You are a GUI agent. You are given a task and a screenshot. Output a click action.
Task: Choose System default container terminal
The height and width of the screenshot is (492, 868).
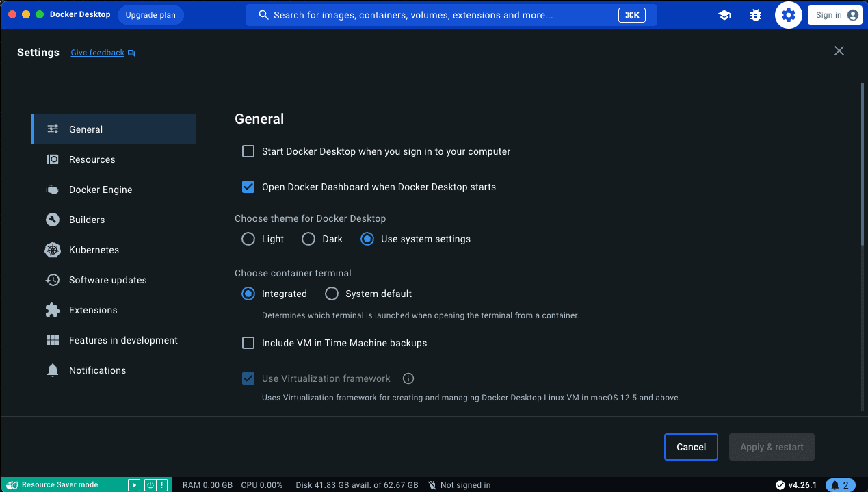pyautogui.click(x=332, y=294)
